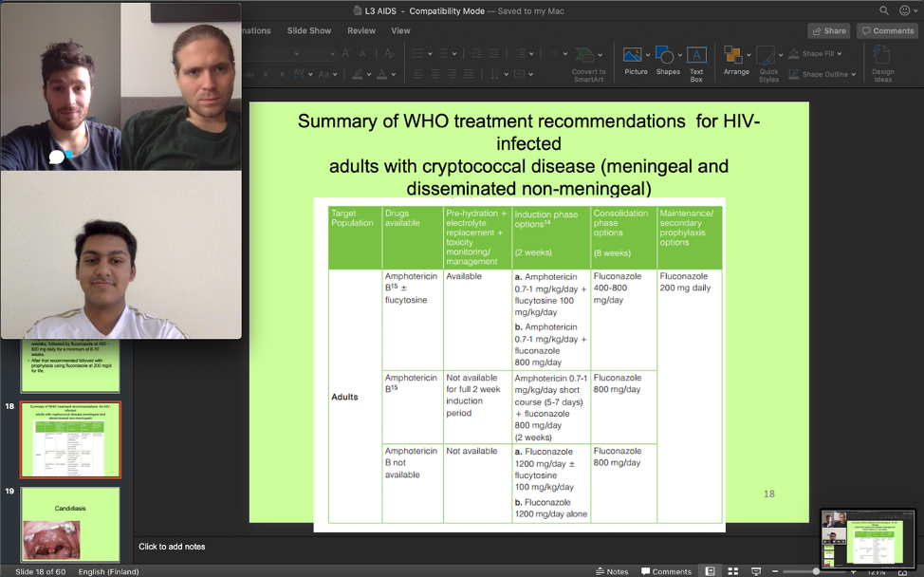Open the Shapes gallery
Viewport: 924px width, 577px height.
pos(668,60)
